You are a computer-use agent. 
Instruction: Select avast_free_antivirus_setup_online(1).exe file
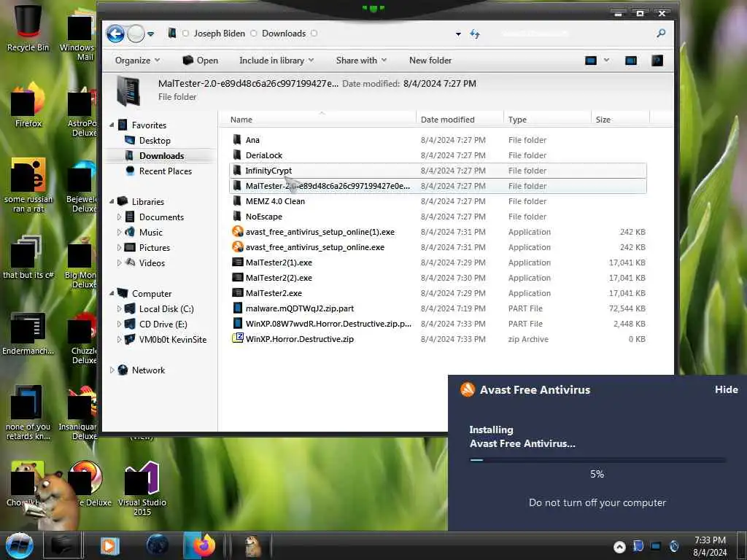(320, 232)
